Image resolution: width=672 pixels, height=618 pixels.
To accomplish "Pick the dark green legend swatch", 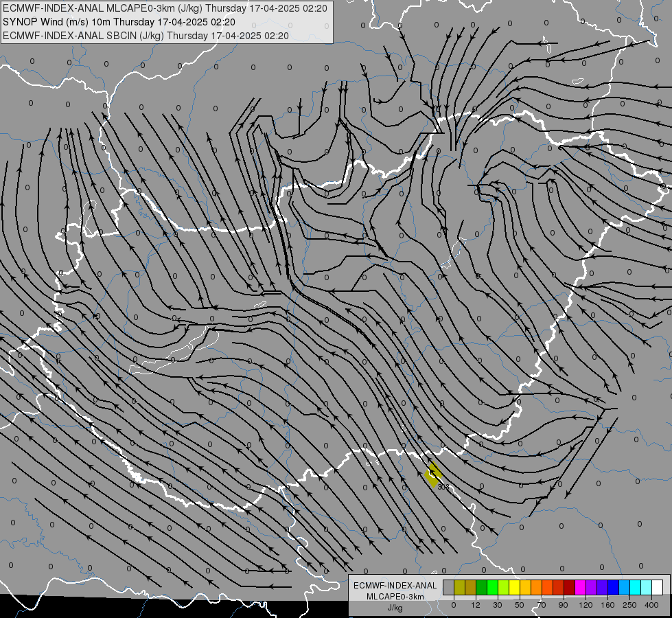I will coord(482,587).
